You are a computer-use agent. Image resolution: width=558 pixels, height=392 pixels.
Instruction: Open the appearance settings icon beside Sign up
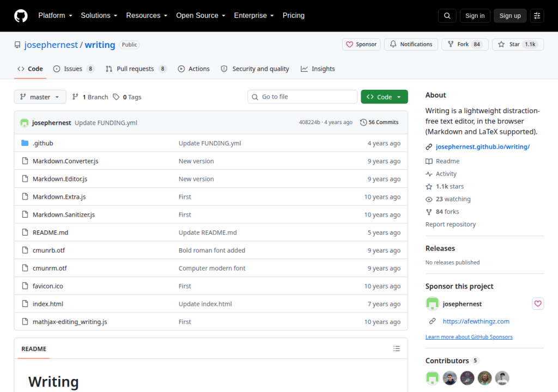[x=537, y=16]
